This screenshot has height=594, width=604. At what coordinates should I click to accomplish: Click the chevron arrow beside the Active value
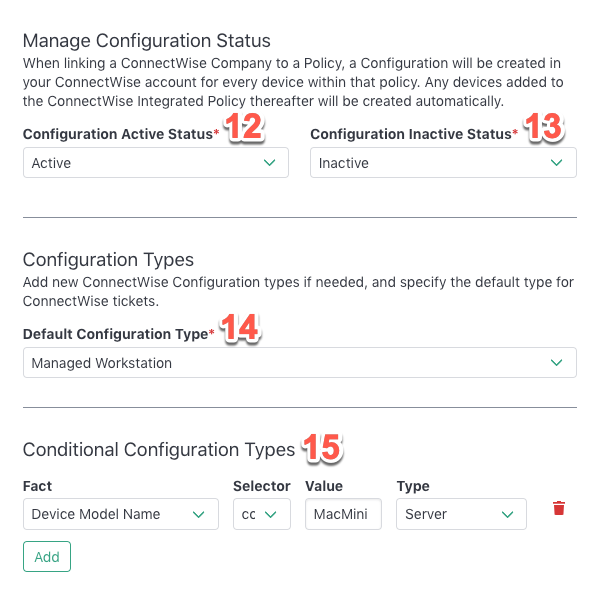269,163
